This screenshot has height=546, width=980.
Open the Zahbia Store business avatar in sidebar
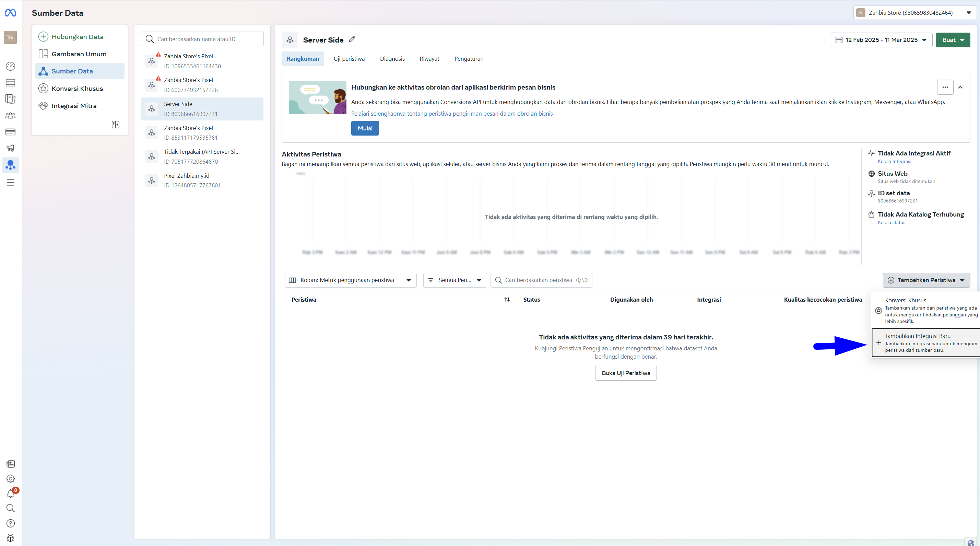pos(10,37)
